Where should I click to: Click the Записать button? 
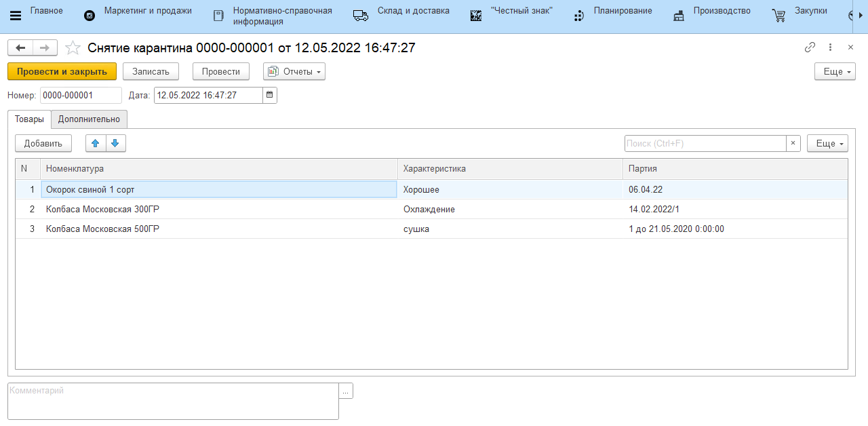[151, 71]
